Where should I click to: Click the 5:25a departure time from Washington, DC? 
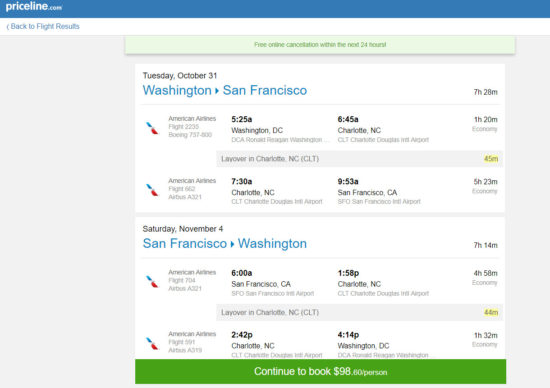pyautogui.click(x=242, y=119)
